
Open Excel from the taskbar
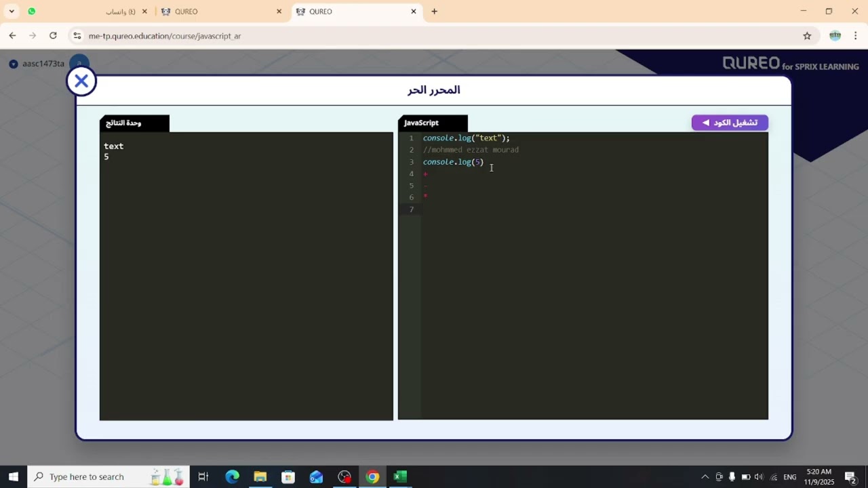[x=400, y=477]
